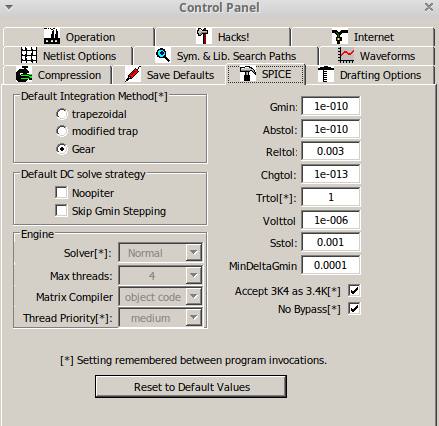Click the red pen icon on Save Defaults
This screenshot has height=426, width=439.
point(133,74)
